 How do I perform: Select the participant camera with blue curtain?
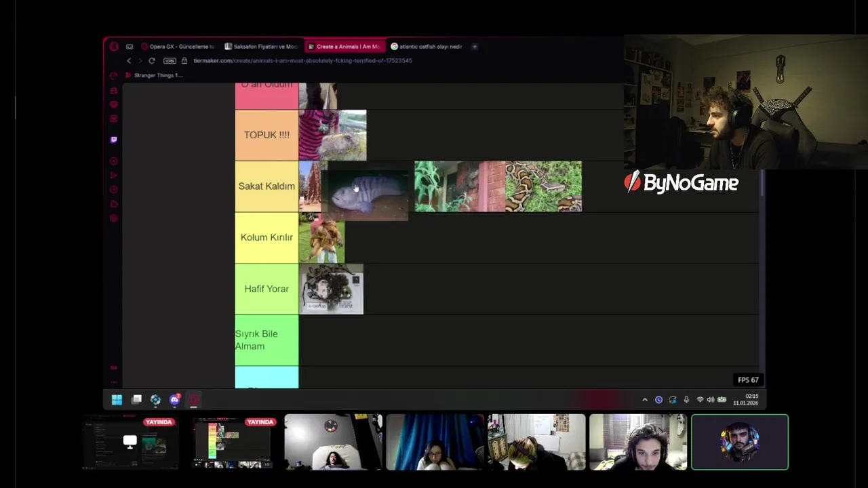point(435,442)
